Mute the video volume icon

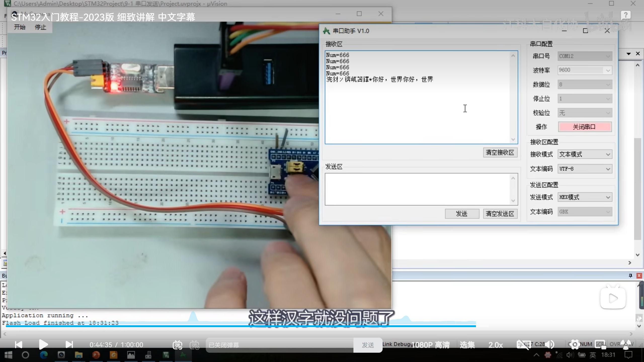click(x=550, y=344)
